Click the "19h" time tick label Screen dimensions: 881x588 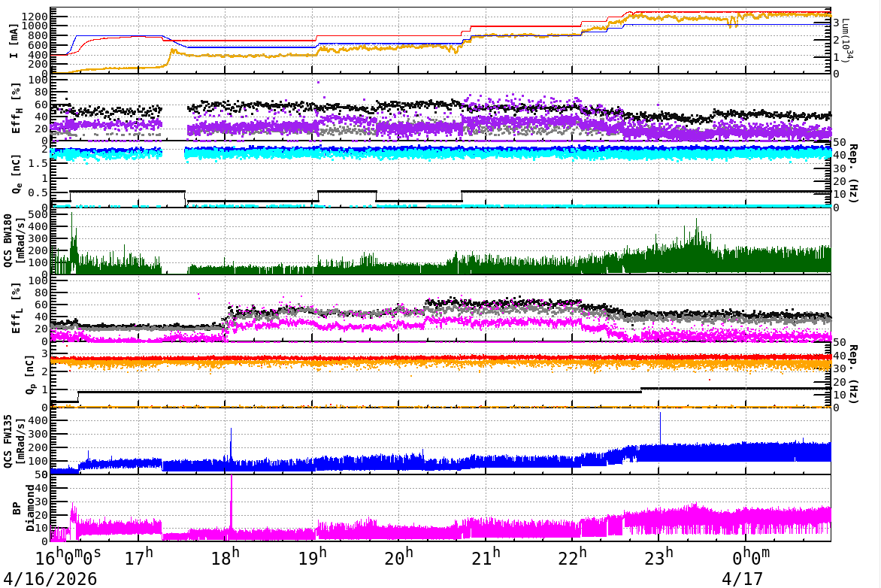(313, 558)
